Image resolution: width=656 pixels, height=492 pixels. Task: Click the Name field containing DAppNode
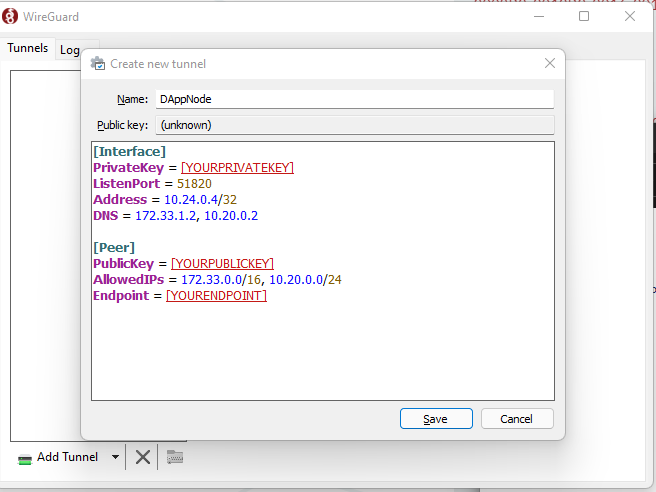[x=355, y=100]
